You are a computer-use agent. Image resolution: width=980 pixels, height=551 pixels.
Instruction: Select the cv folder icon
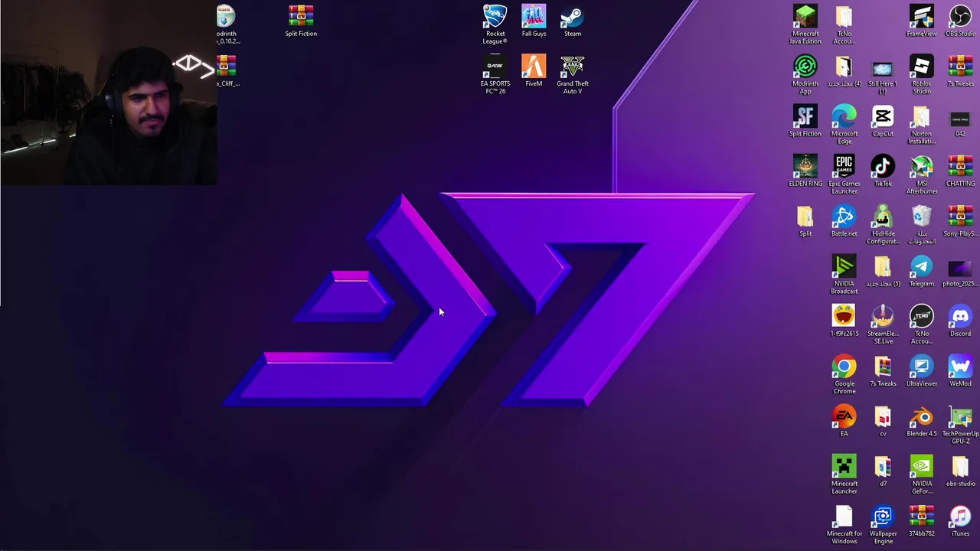tap(882, 421)
